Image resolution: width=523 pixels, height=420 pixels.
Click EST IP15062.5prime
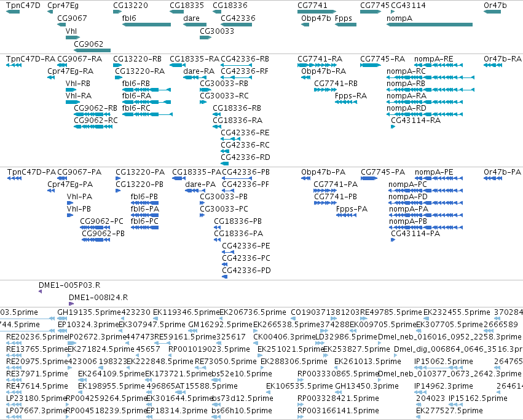[x=444, y=362]
